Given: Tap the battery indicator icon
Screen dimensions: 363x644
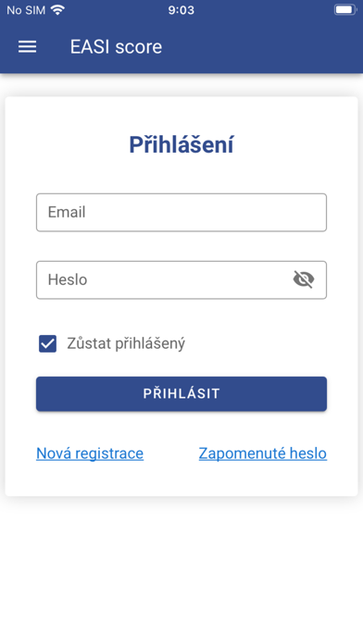Looking at the screenshot, I should [x=344, y=10].
